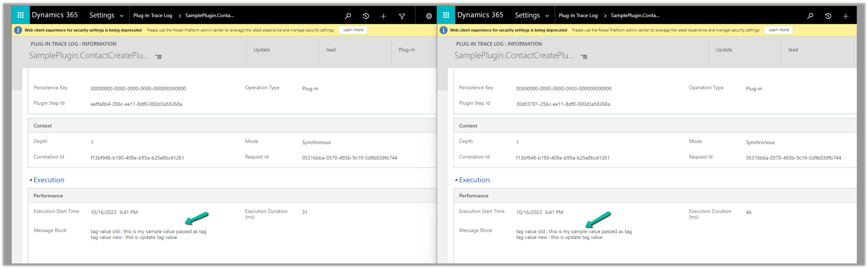Screen dimensions: 868x269
Task: Click the search icon in left window
Action: [x=348, y=16]
